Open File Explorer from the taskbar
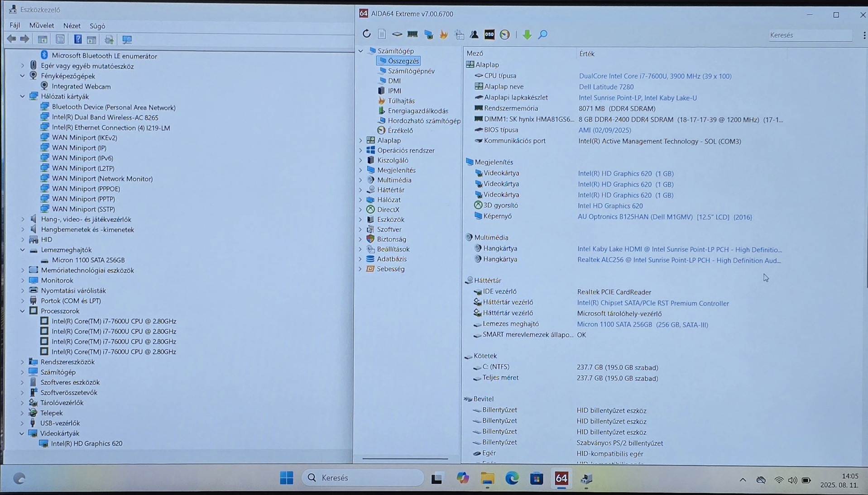The height and width of the screenshot is (495, 868). coord(488,478)
